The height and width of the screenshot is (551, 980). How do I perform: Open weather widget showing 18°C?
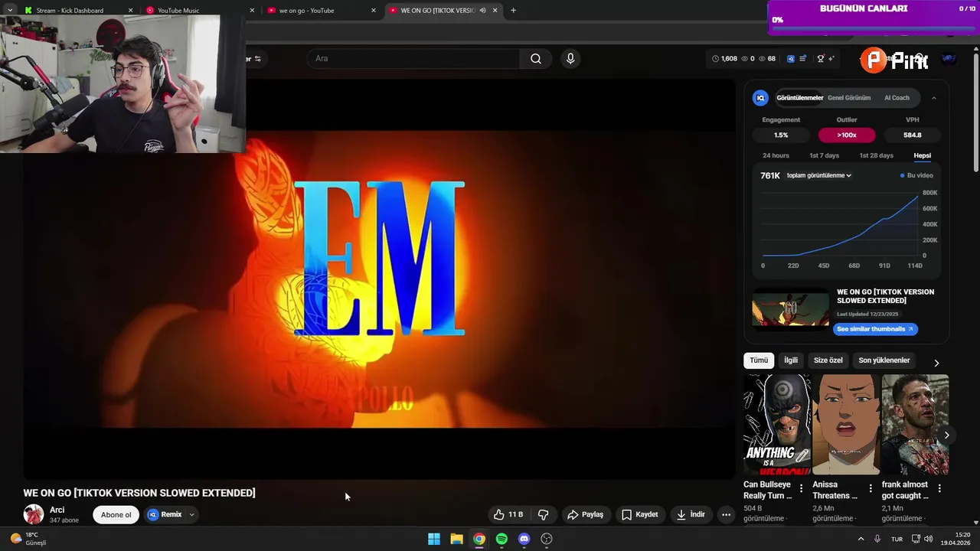(29, 539)
